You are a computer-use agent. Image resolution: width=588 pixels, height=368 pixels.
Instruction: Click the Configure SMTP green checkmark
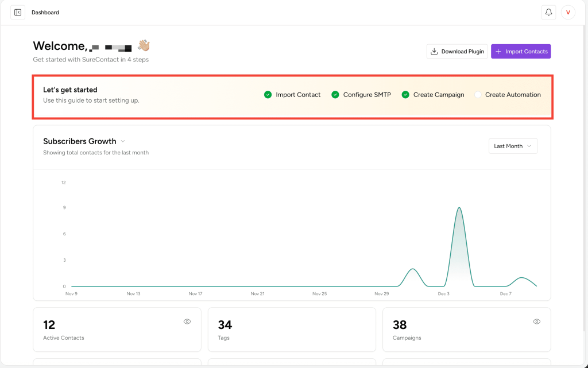335,95
